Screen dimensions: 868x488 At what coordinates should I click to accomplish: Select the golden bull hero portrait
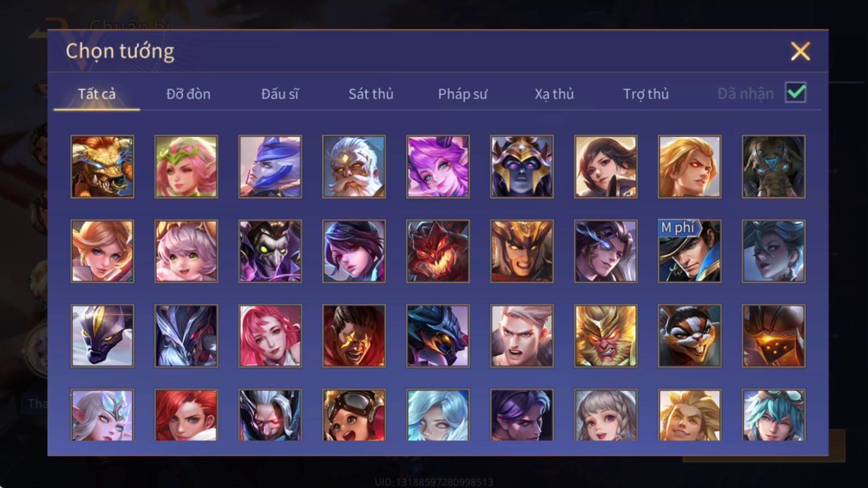(x=102, y=167)
